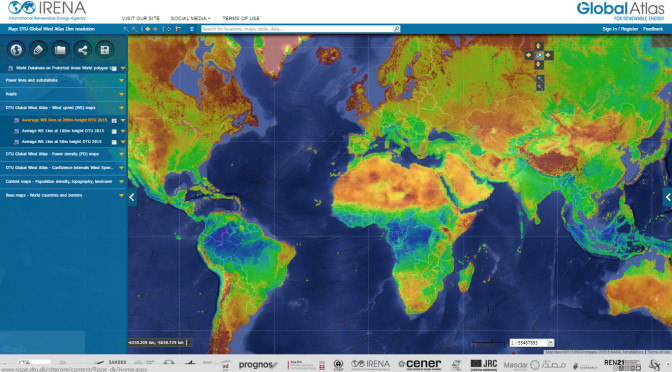Viewport: 672px width, 372px height.
Task: Click the cener partner logo in the footer
Action: click(420, 364)
